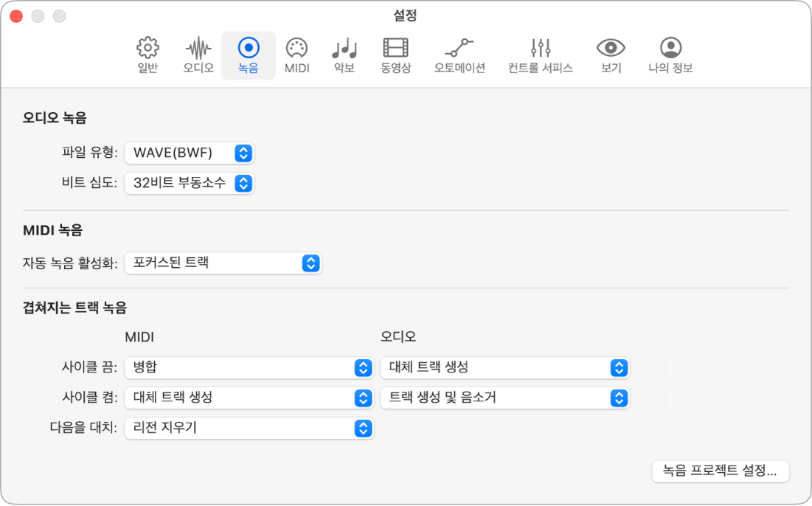The height and width of the screenshot is (506, 812).
Task: Switch to 악보 music notes icon
Action: pyautogui.click(x=344, y=49)
